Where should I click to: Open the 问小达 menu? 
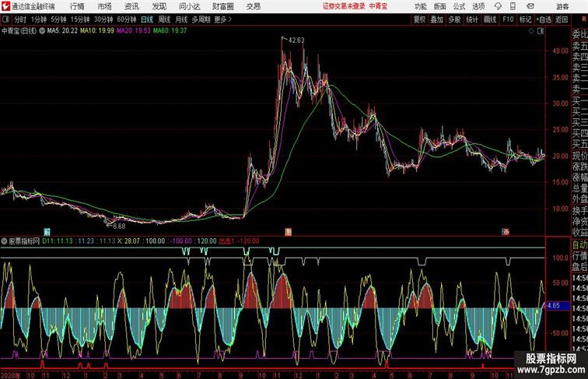click(189, 6)
